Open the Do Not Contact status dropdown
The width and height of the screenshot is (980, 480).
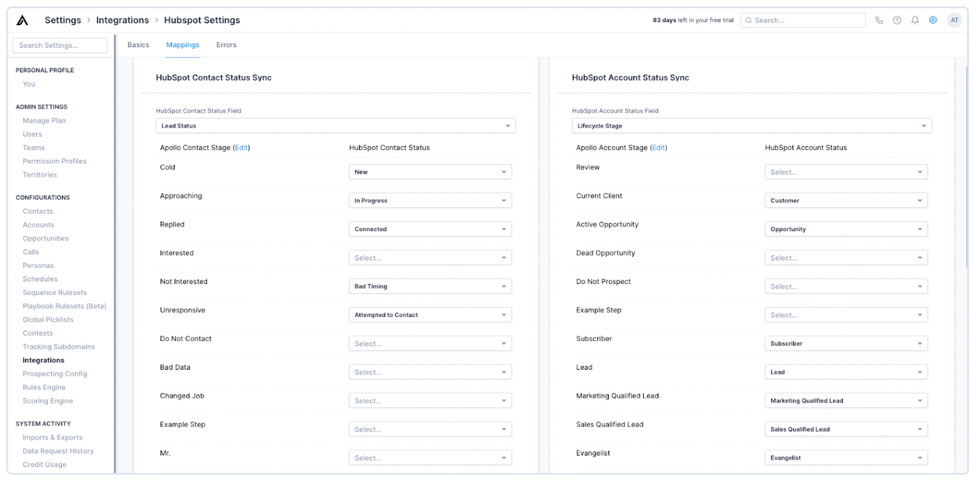(x=430, y=343)
